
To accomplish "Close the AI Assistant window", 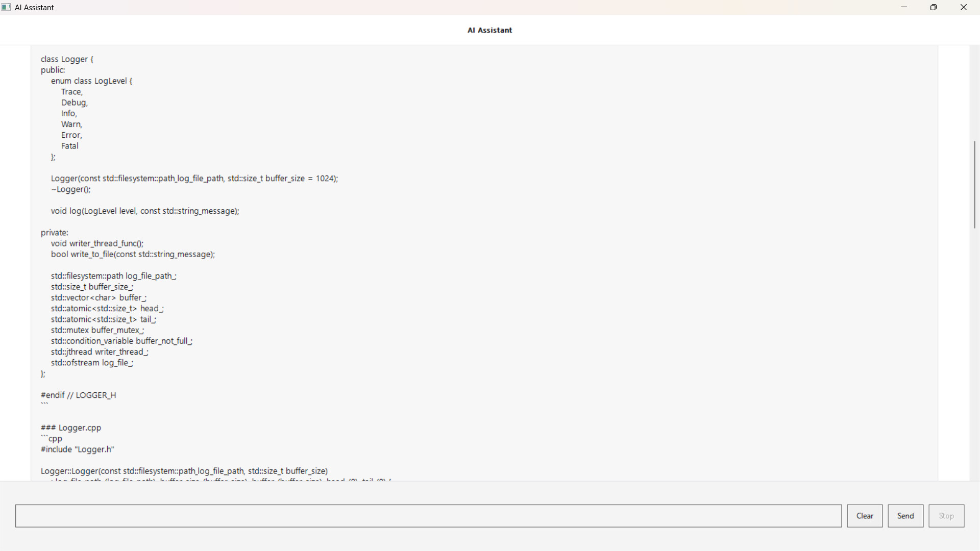I will [964, 7].
